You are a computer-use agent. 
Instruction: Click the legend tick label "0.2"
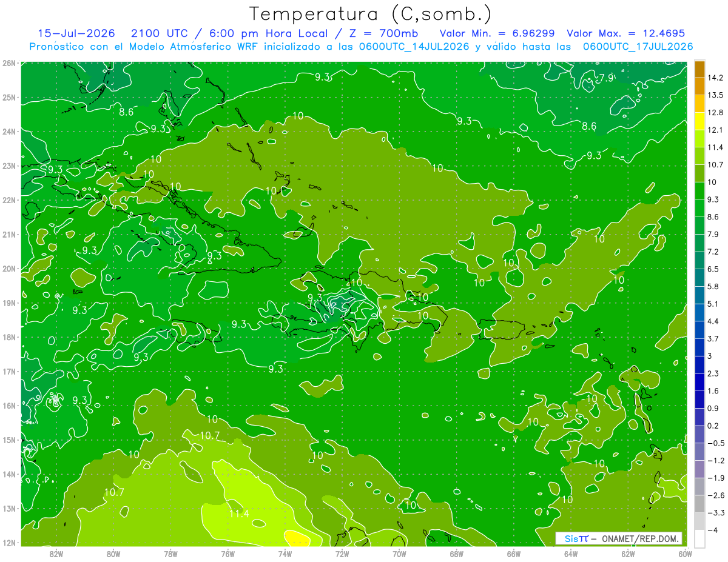pos(713,426)
